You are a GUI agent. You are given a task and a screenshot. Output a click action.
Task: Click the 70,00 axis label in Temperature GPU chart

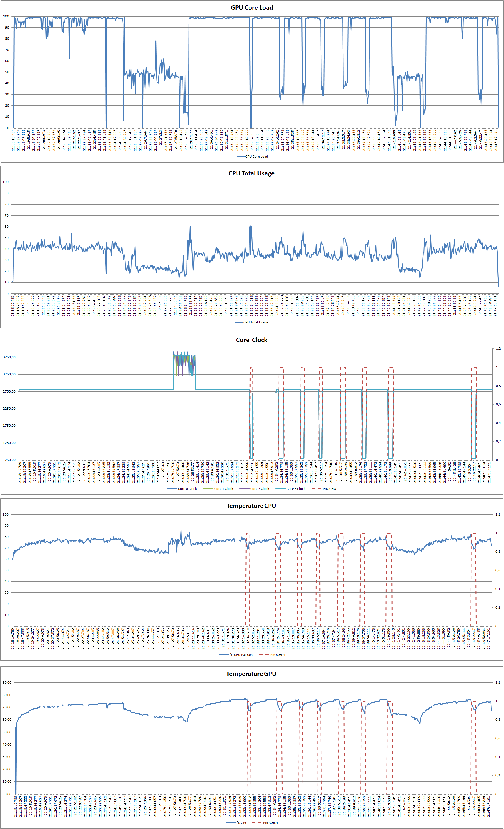[x=7, y=707]
